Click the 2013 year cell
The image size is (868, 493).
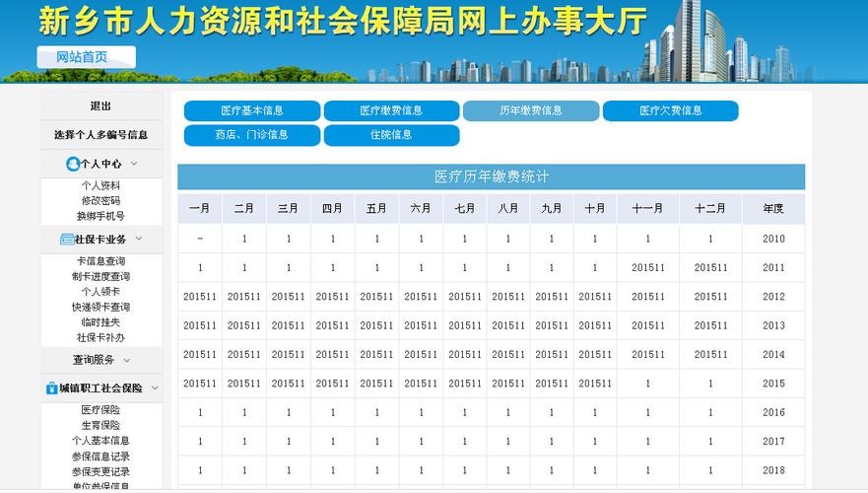coord(773,325)
